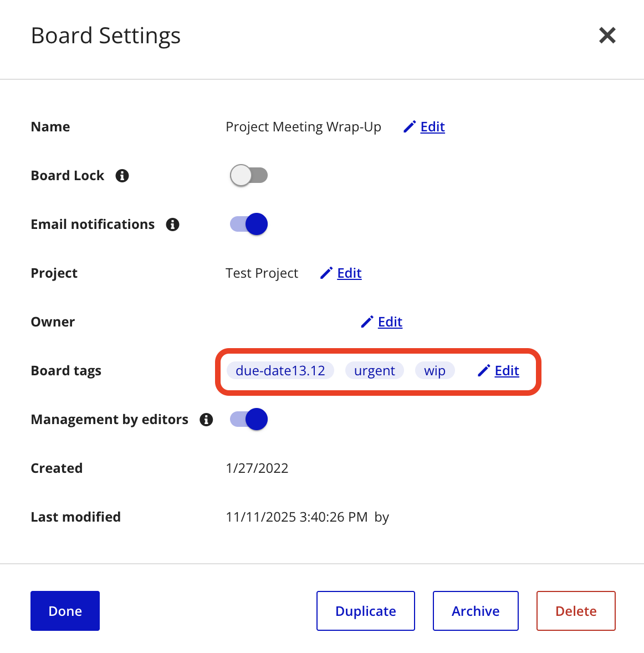Click the pencil icon next to Test Project
The image size is (644, 653).
tap(326, 273)
